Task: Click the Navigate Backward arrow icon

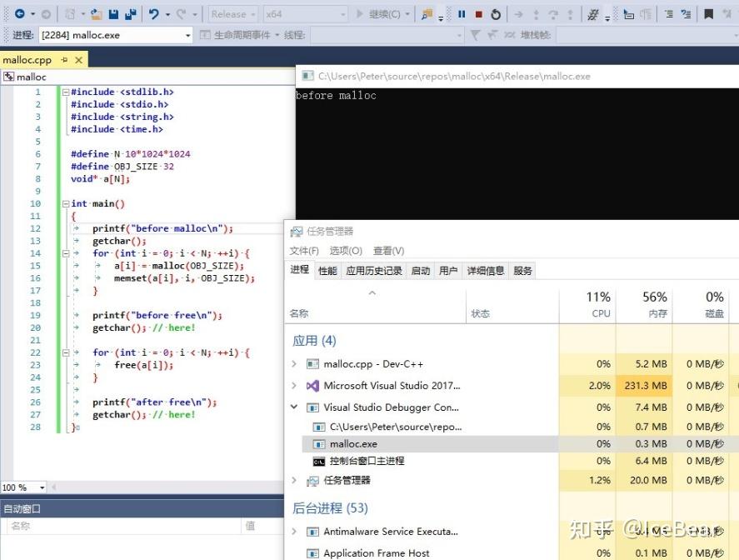Action: coord(19,13)
